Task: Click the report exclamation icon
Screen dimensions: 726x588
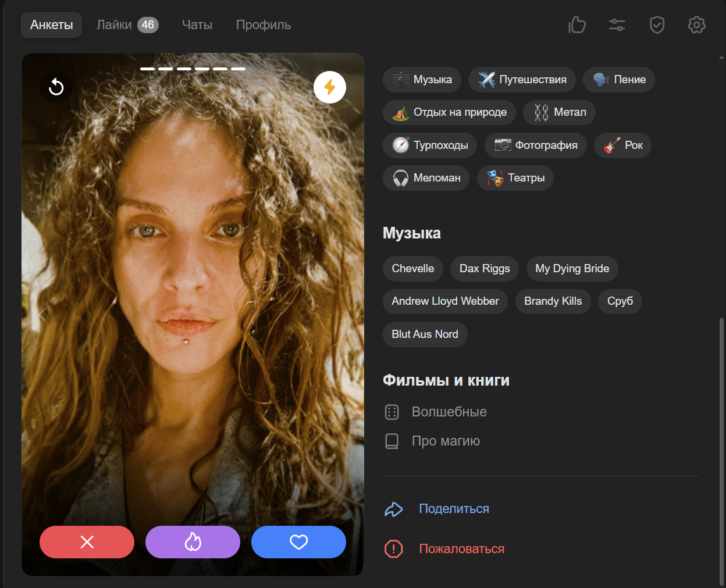Action: (394, 548)
